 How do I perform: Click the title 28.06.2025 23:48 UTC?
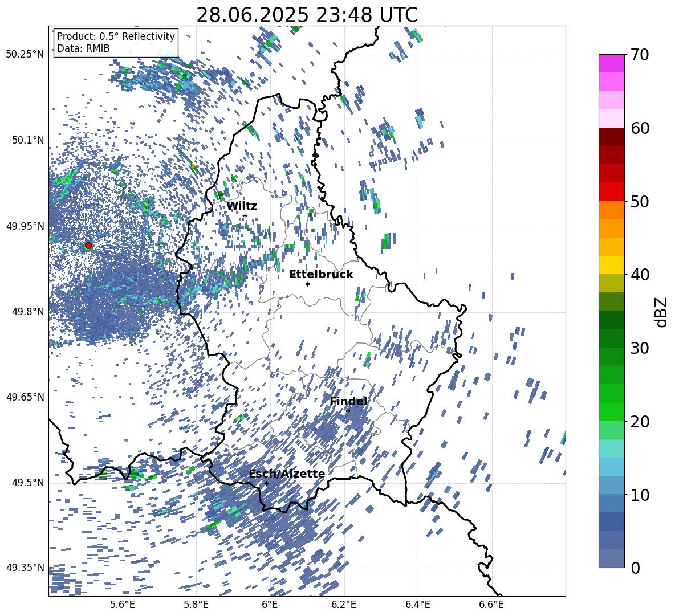pyautogui.click(x=307, y=15)
